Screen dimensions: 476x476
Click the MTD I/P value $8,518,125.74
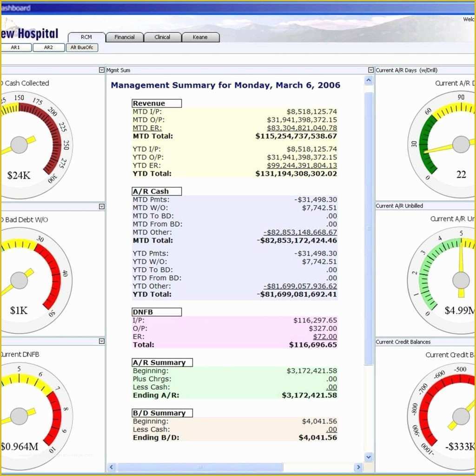(312, 112)
